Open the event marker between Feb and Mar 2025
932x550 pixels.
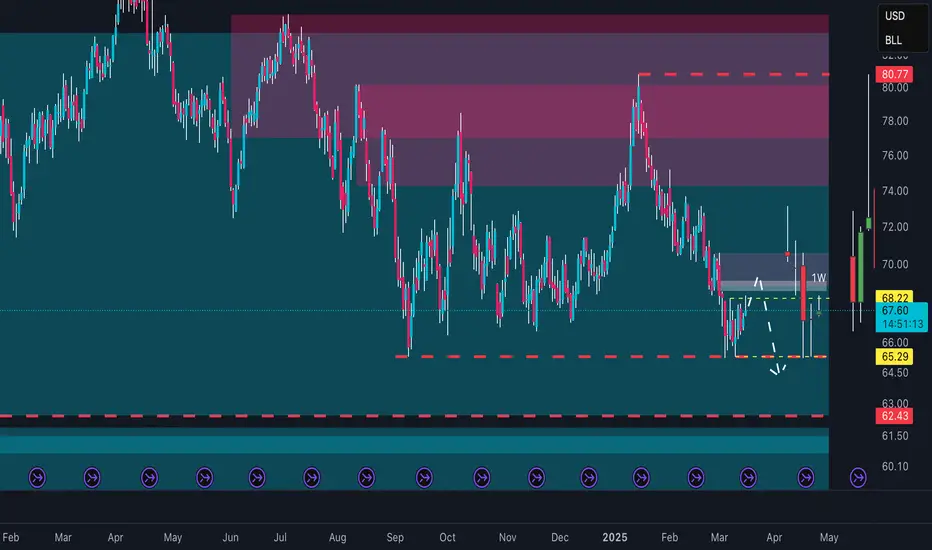(x=695, y=477)
